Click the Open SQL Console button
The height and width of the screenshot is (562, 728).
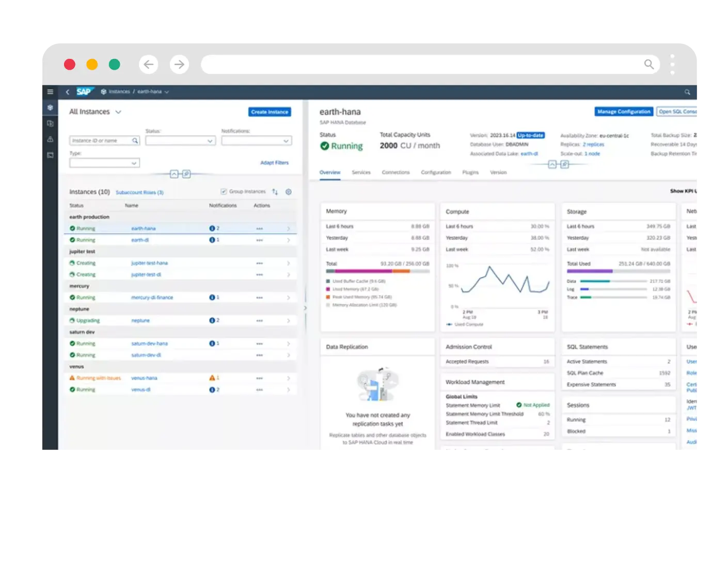[x=676, y=112]
